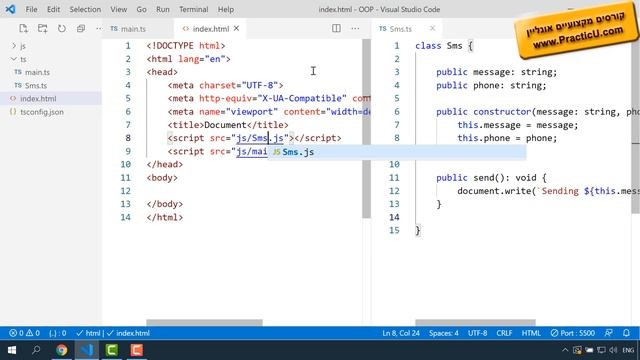This screenshot has width=640, height=360.
Task: Change indentation via Spaces: 4
Action: pyautogui.click(x=444, y=333)
